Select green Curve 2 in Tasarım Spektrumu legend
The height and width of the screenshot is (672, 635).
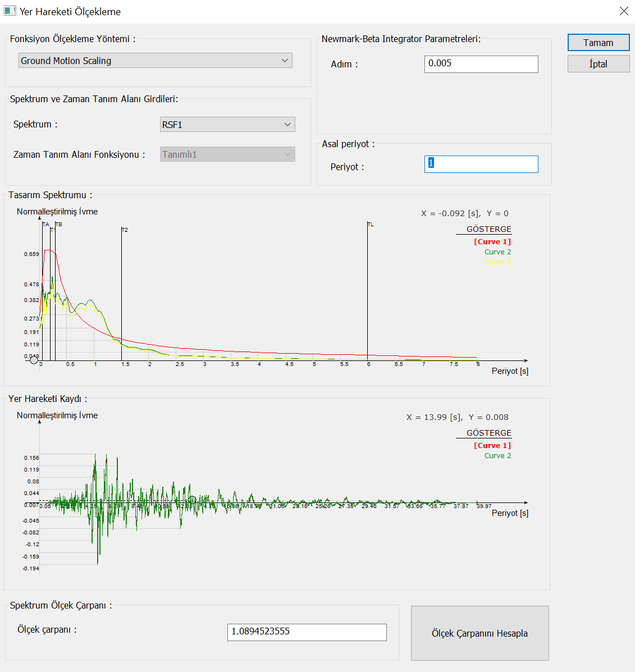pyautogui.click(x=497, y=252)
